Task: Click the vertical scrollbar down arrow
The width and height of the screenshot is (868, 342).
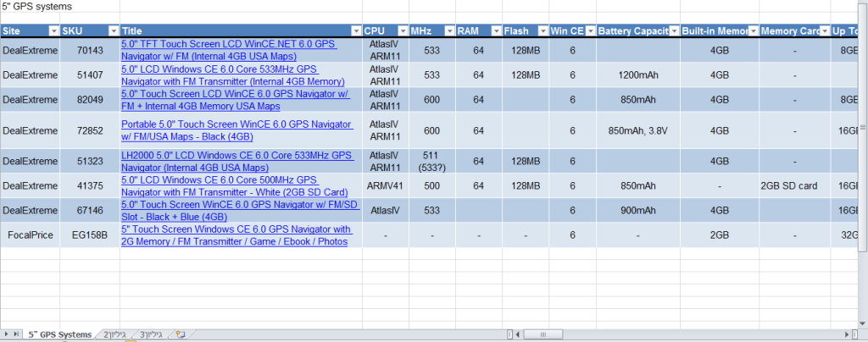Action: tap(862, 323)
